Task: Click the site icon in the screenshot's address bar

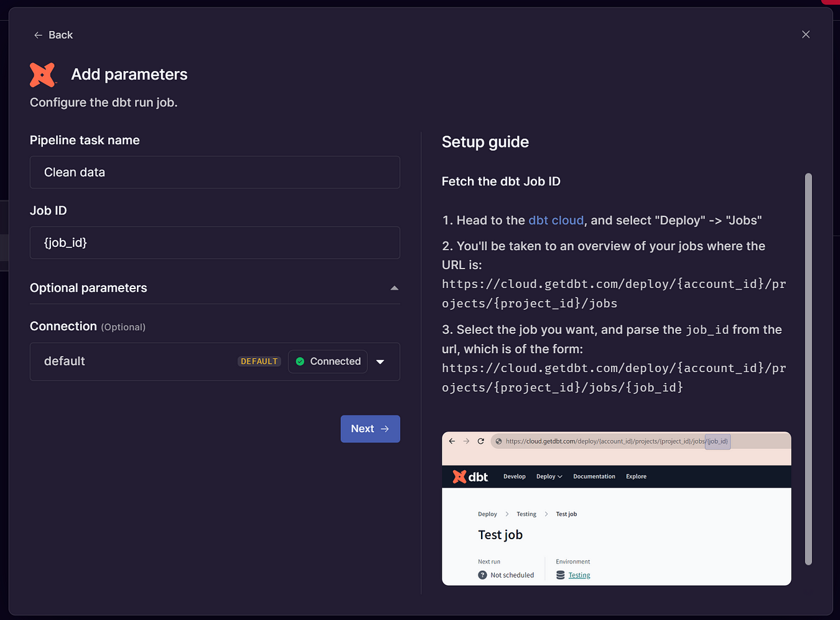Action: 498,441
